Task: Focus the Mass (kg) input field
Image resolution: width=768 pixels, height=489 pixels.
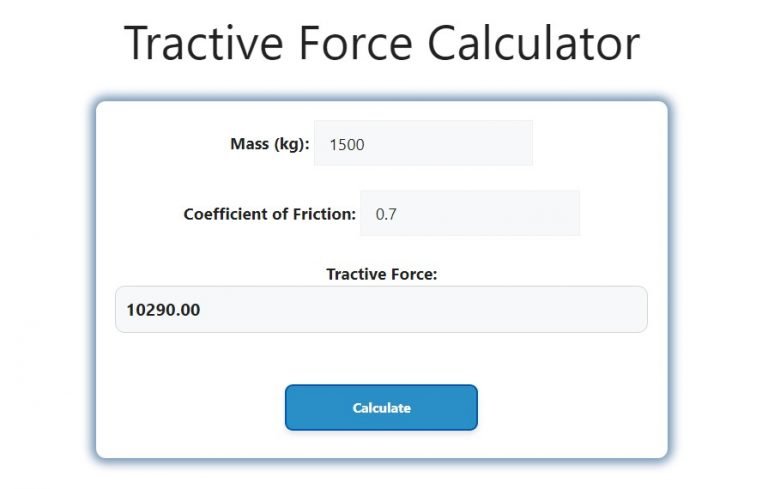Action: (x=423, y=144)
